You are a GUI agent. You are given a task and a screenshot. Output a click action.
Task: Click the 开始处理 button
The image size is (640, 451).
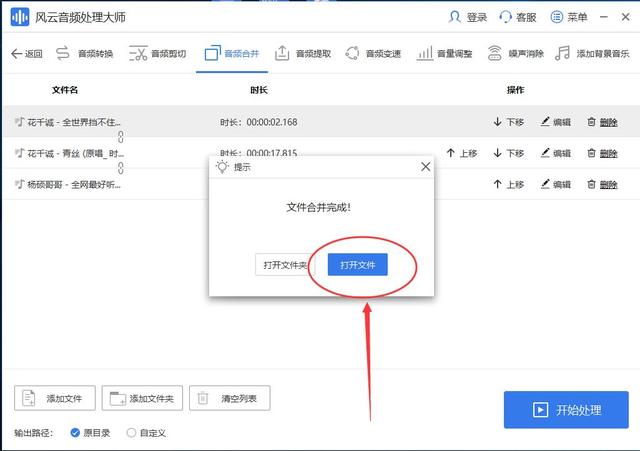point(566,410)
